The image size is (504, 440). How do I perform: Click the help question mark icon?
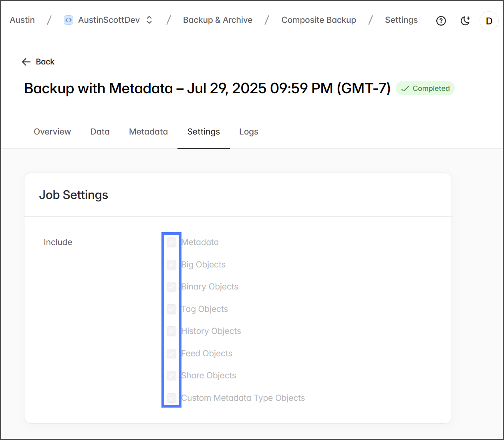(x=441, y=21)
